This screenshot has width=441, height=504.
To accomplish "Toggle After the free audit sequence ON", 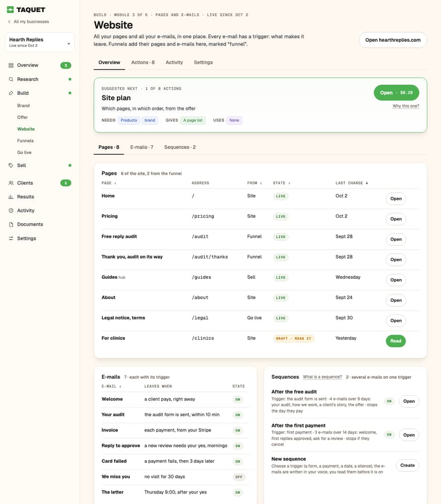I will pos(389,401).
